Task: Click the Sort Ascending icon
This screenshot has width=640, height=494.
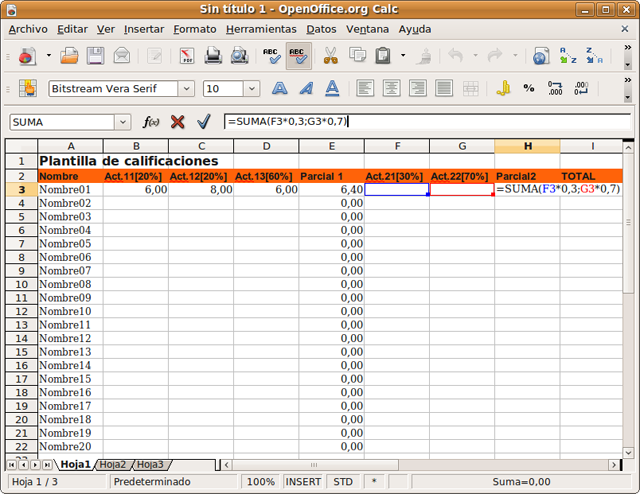Action: pos(568,56)
